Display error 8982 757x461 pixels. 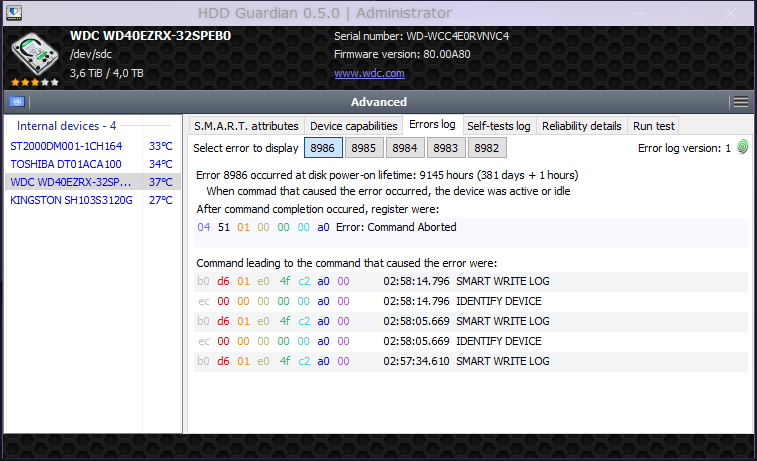(x=487, y=148)
